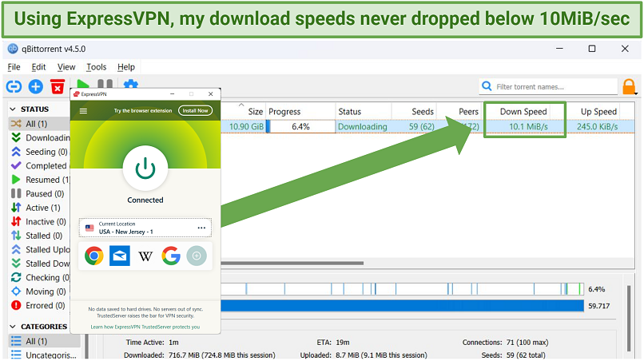644x361 pixels.
Task: Open the Help menu
Action: (126, 67)
